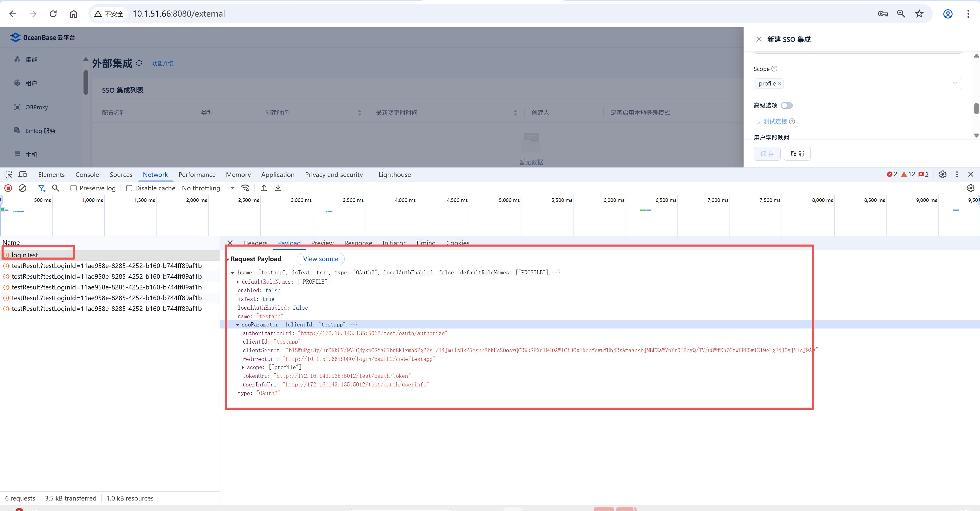
Task: Open DevTools more options menu
Action: coord(957,174)
